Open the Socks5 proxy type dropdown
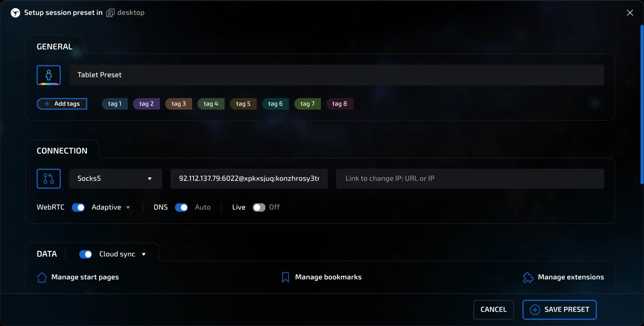Viewport: 644px width, 326px height. pos(116,178)
